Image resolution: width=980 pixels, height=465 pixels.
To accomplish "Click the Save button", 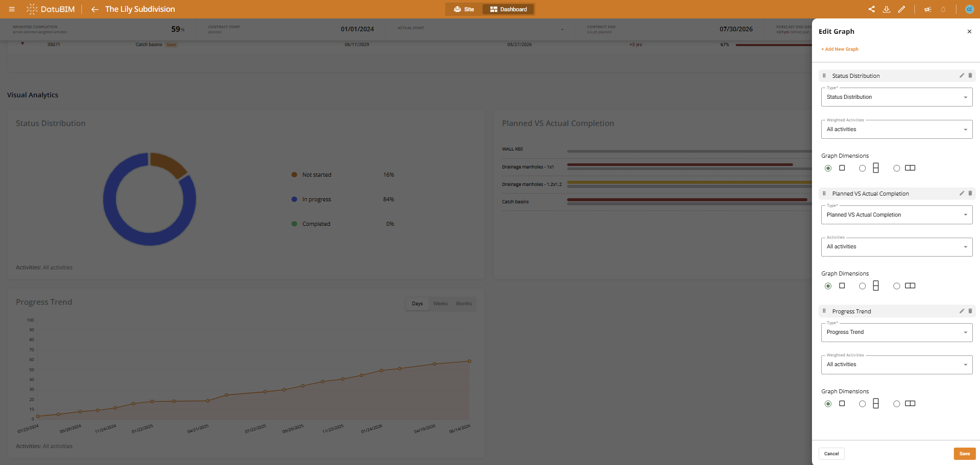I will 965,454.
